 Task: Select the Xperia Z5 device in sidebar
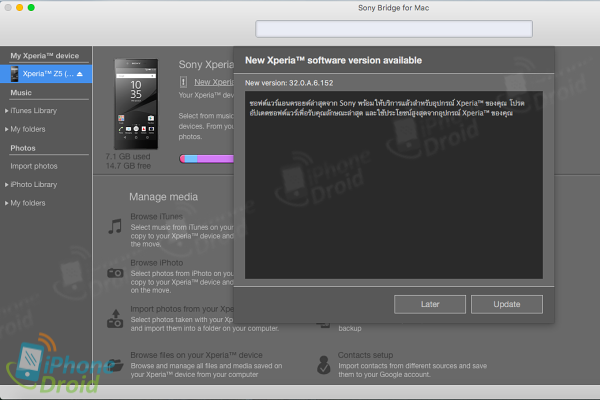pyautogui.click(x=46, y=74)
